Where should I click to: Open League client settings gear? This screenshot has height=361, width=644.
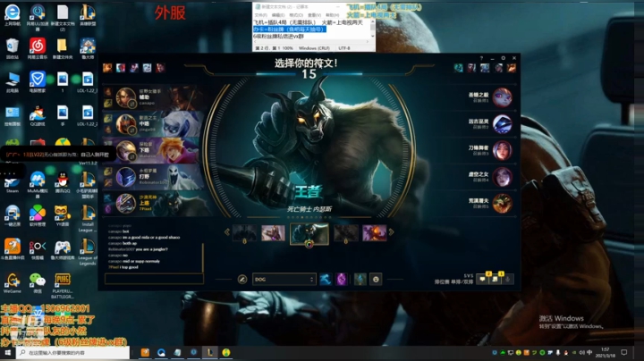(x=503, y=58)
